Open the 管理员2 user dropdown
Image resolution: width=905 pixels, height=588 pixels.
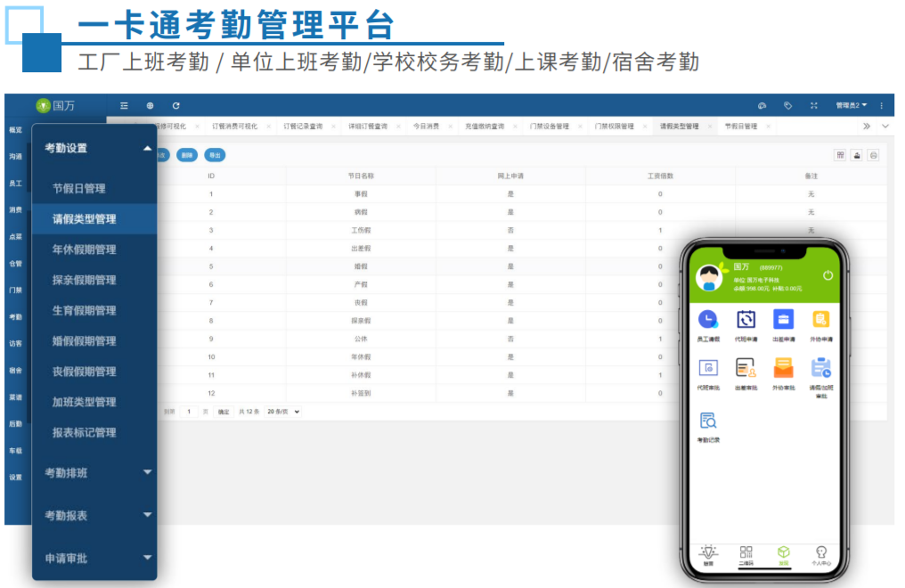tap(851, 105)
